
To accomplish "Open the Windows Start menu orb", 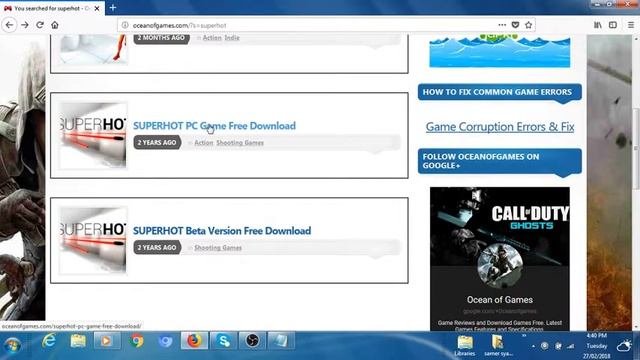I will (13, 345).
